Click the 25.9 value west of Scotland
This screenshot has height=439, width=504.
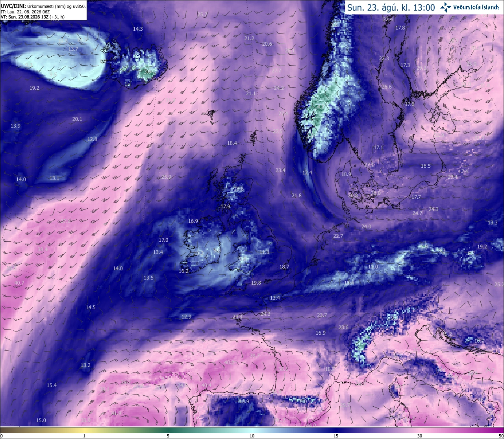pos(166,177)
